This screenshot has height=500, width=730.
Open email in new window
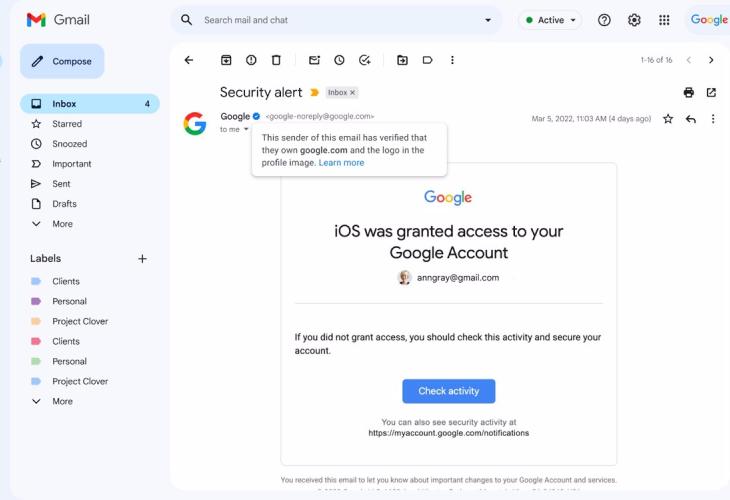[x=711, y=92]
